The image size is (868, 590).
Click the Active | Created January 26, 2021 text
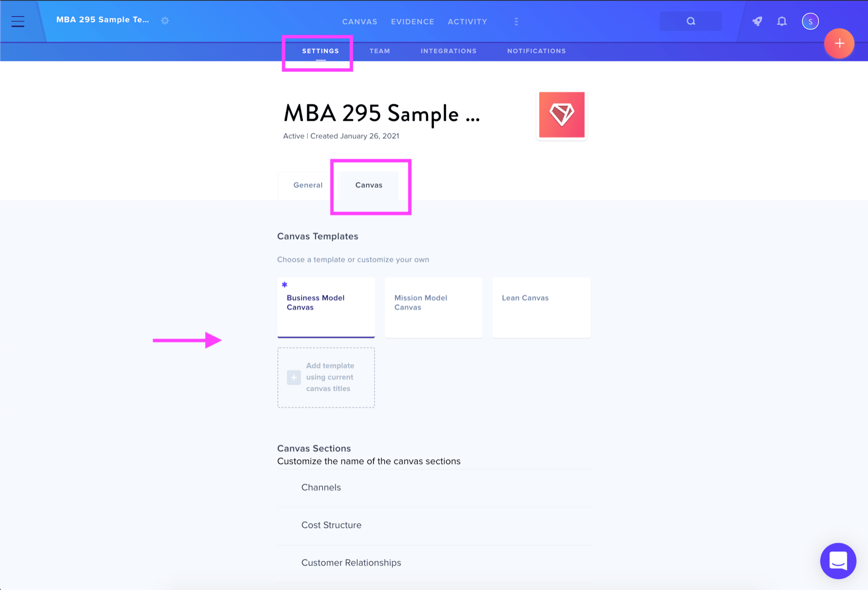pos(341,136)
